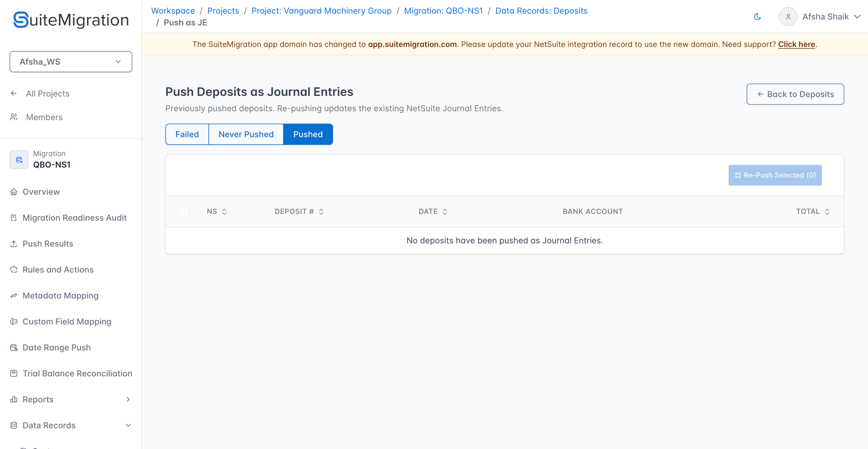This screenshot has width=868, height=449.
Task: Click the Date Range Push calendar icon
Action: click(14, 347)
